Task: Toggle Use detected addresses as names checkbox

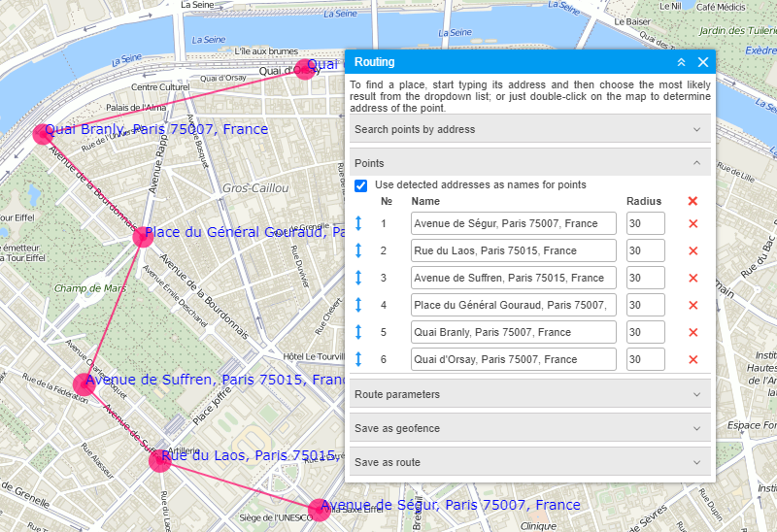Action: [x=360, y=185]
